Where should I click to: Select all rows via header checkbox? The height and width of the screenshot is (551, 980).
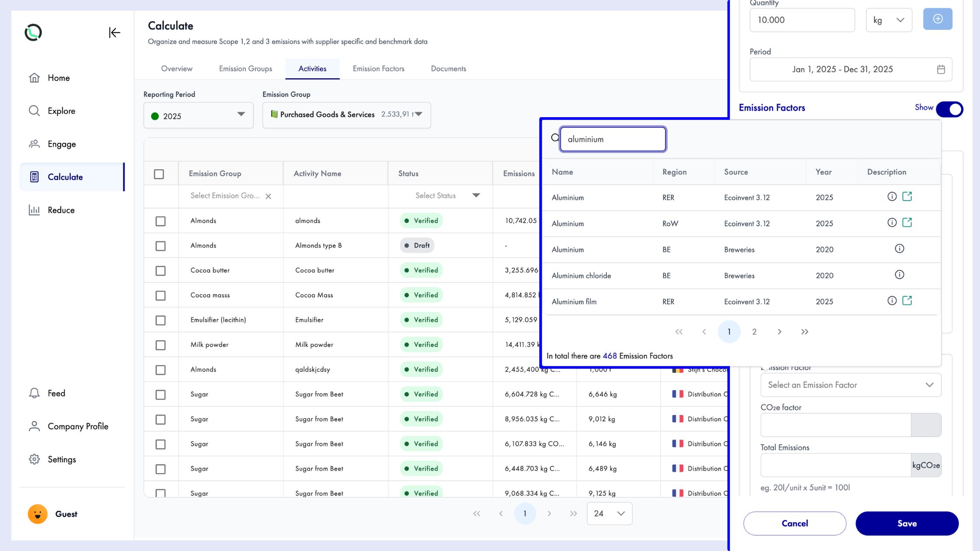pyautogui.click(x=159, y=174)
